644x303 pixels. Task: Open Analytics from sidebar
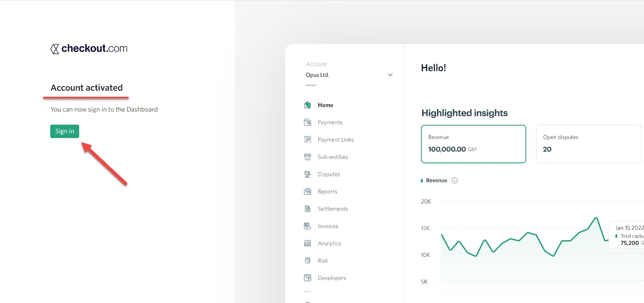[330, 244]
